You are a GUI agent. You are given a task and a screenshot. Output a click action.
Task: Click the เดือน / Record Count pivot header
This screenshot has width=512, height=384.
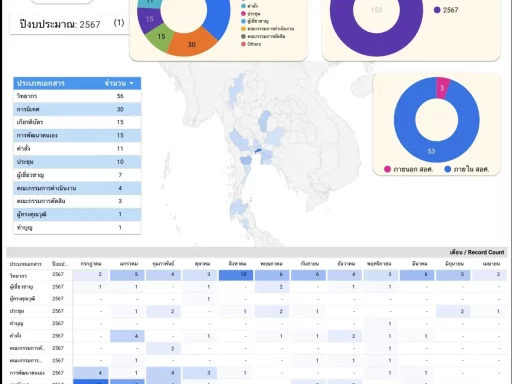coord(477,252)
